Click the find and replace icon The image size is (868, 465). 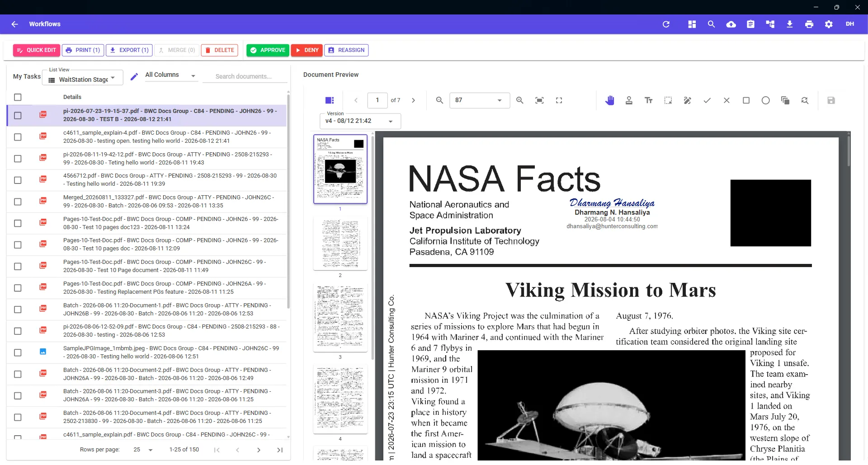click(x=805, y=100)
